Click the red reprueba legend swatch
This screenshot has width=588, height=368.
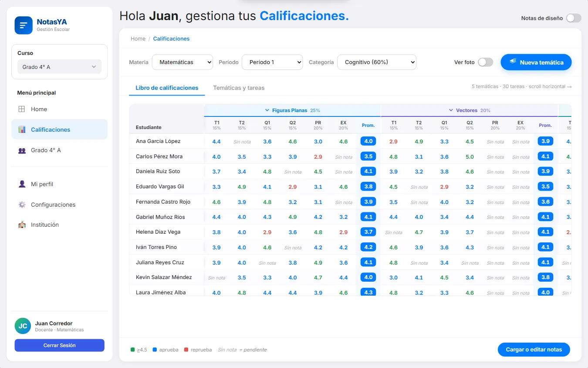(186, 350)
